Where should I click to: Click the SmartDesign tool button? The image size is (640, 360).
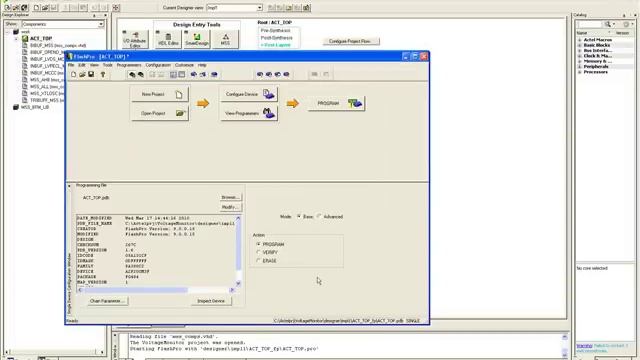[197, 40]
